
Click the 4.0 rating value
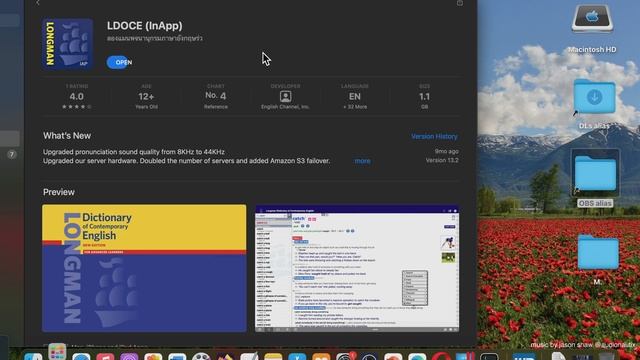(x=76, y=96)
